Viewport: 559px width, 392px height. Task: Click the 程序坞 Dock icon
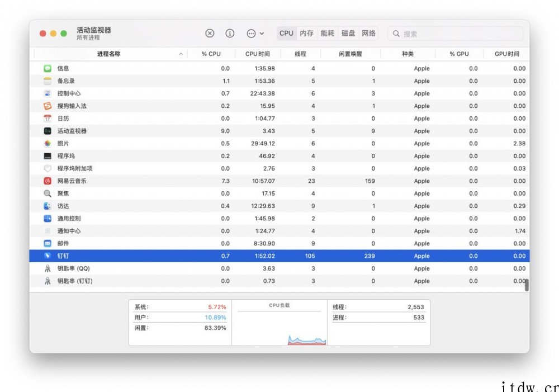pos(48,156)
